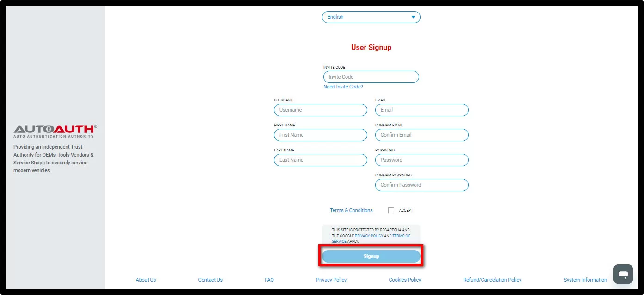Click the AutoAuth logo
Viewport: 644px width, 295px height.
pos(56,131)
